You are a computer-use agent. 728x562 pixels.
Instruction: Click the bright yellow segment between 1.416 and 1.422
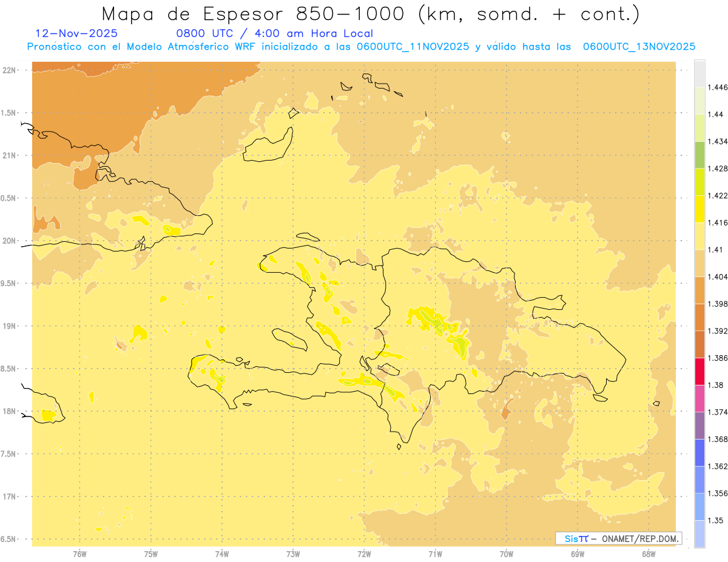699,209
